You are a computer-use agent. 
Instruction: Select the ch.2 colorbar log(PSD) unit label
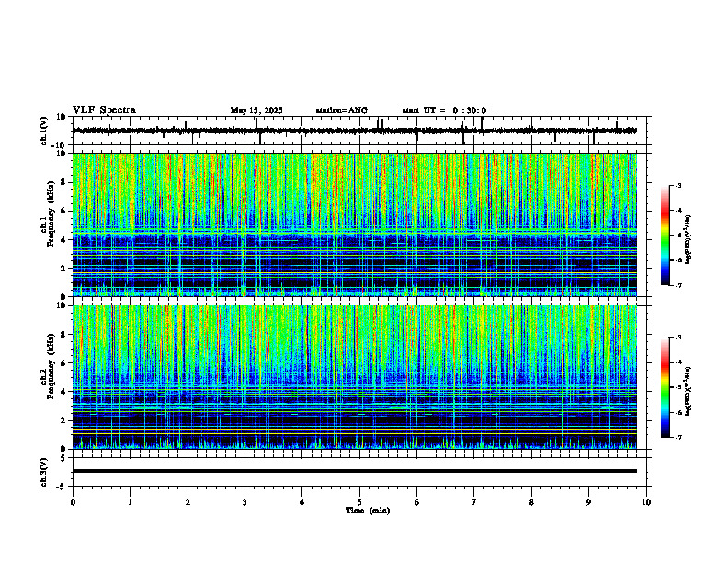coord(688,391)
